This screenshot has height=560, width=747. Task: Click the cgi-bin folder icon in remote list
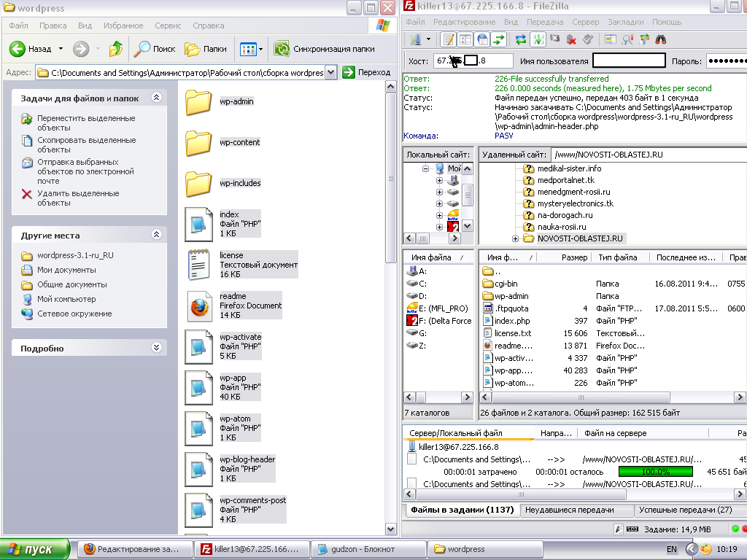click(x=488, y=284)
